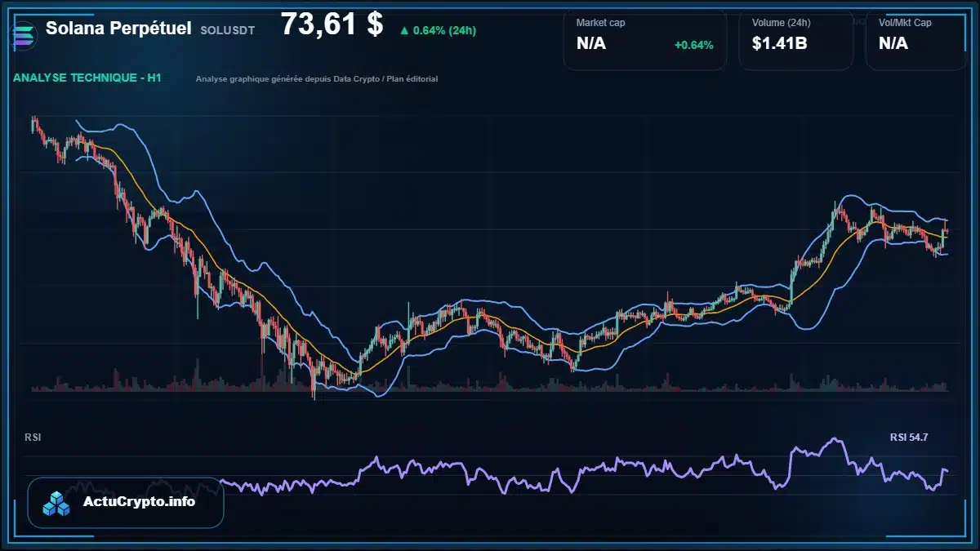
Task: Open the Market cap card
Action: point(645,39)
